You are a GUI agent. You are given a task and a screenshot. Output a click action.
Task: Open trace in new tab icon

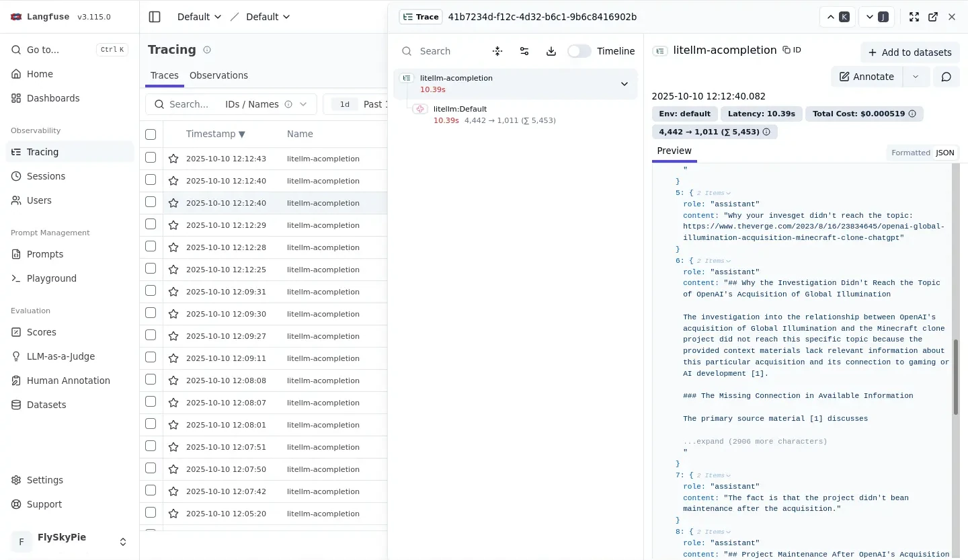pyautogui.click(x=933, y=17)
